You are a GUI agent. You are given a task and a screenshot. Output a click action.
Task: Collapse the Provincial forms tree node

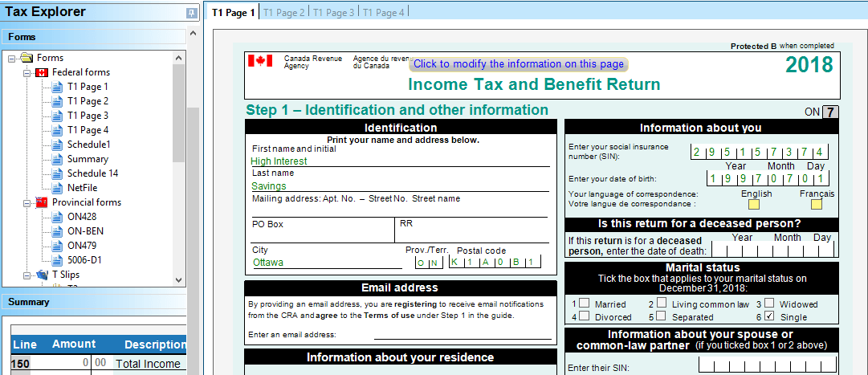click(26, 202)
